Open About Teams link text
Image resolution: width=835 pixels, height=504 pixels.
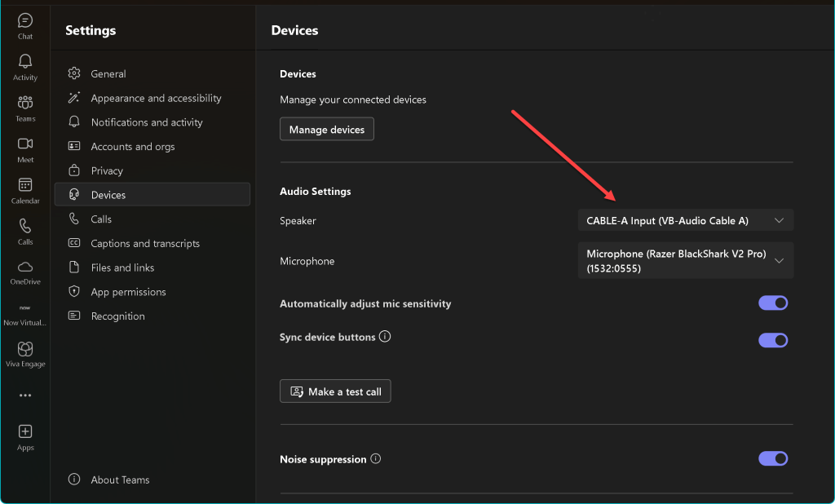(121, 480)
